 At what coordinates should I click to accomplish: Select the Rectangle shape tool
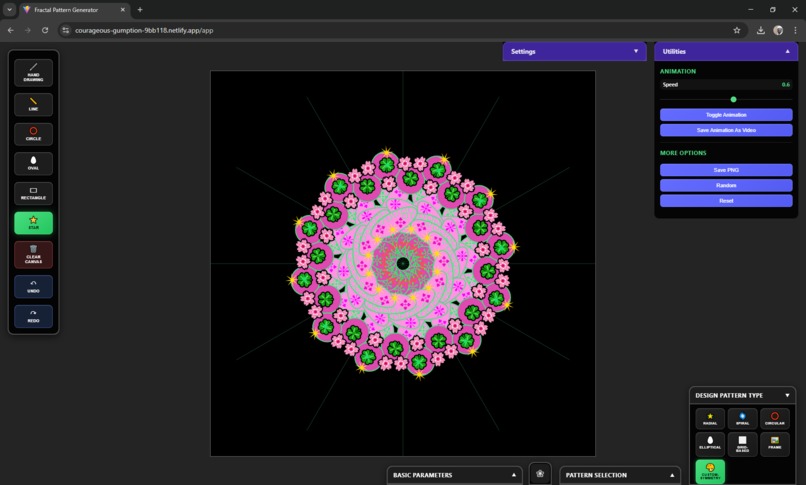[33, 193]
